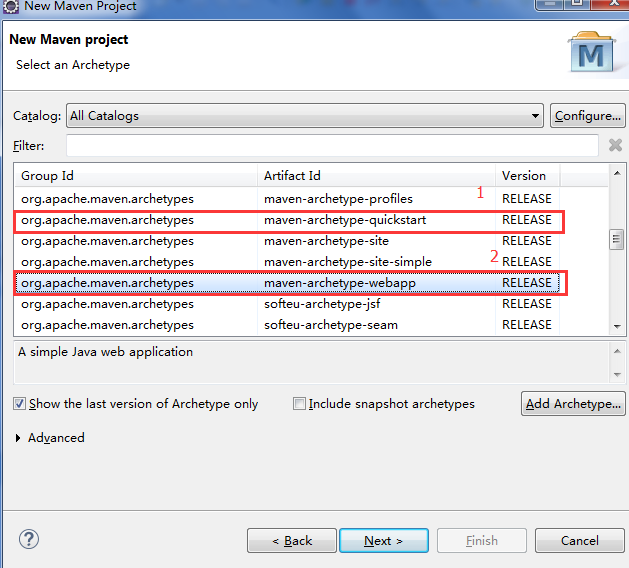The width and height of the screenshot is (629, 568).
Task: Select the maven-archetype-site archetype
Action: [287, 241]
